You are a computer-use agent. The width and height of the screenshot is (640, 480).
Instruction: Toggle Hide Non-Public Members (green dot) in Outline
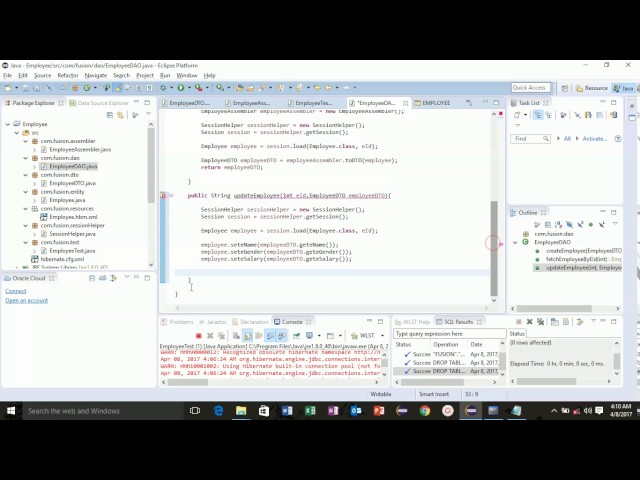(x=591, y=224)
